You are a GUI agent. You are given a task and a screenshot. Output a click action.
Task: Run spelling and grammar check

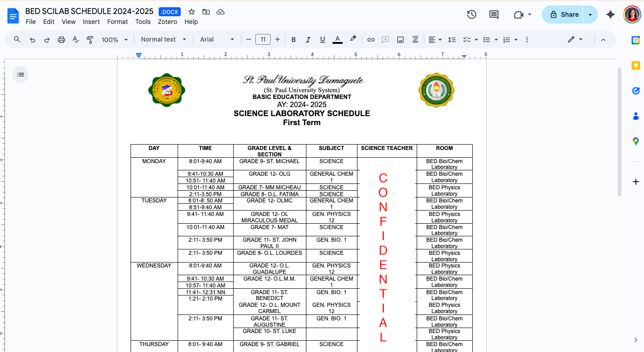pos(76,40)
